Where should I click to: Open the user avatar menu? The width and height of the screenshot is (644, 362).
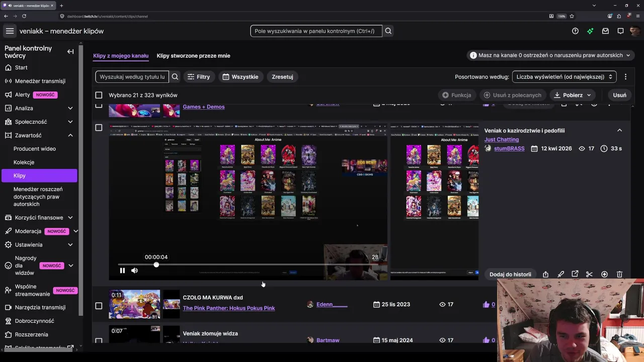coord(634,31)
